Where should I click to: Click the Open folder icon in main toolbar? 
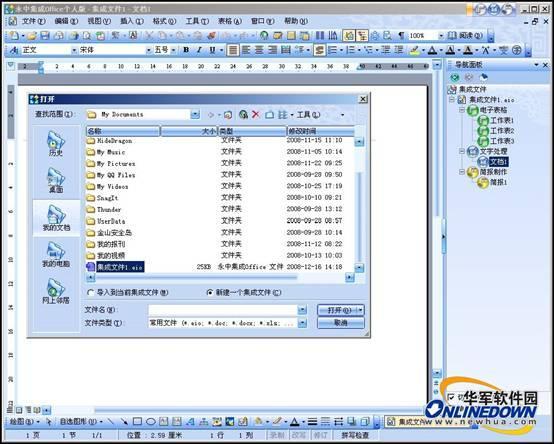[x=32, y=35]
